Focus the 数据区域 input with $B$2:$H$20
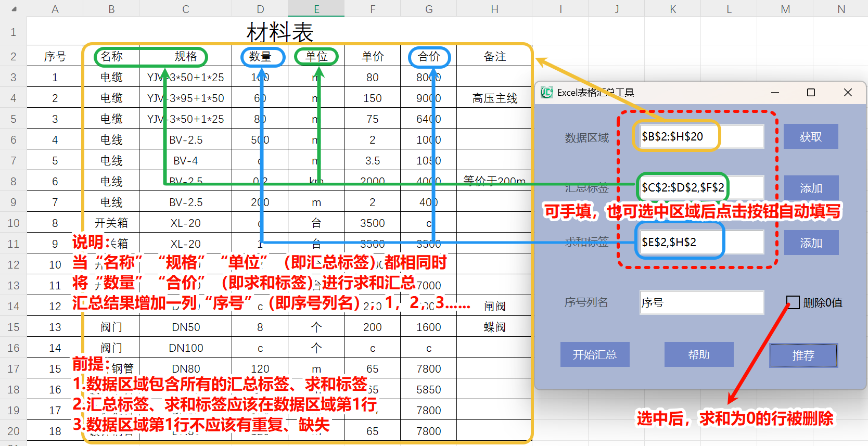Viewport: 868px width, 446px height. [x=702, y=136]
